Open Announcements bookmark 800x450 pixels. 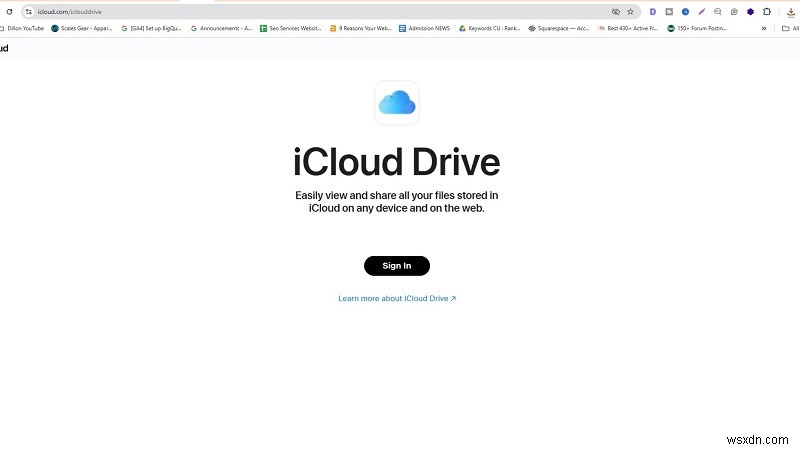(x=221, y=29)
